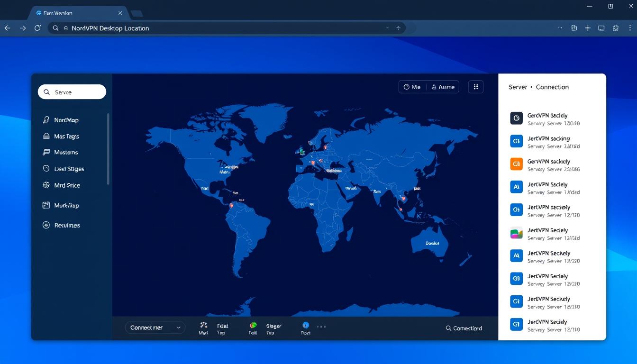Select server entry labeled Server 12/110
The image size is (637, 364).
click(552, 325)
